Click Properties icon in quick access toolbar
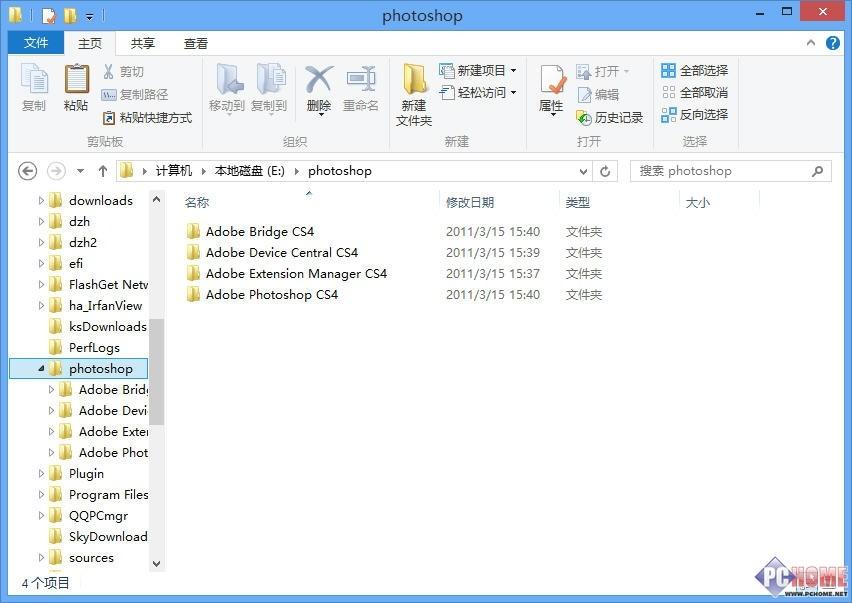Screen dimensions: 852x603 coord(48,16)
